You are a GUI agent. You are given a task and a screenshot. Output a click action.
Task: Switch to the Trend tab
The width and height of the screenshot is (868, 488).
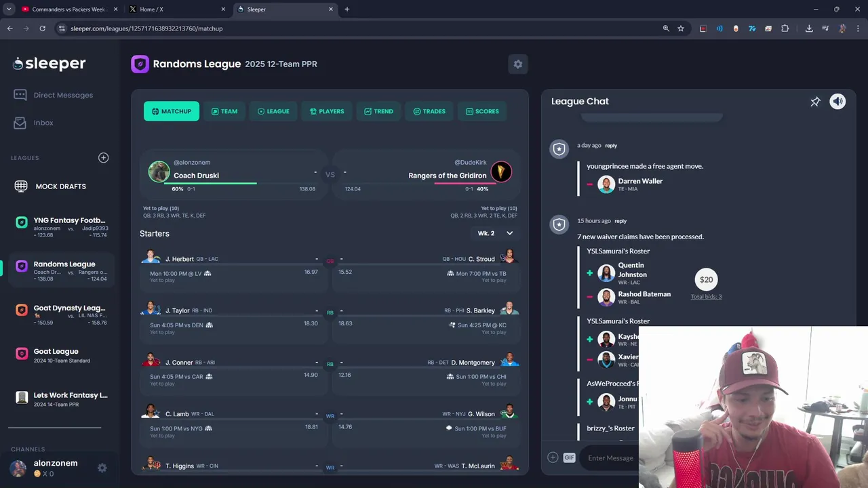(x=378, y=111)
